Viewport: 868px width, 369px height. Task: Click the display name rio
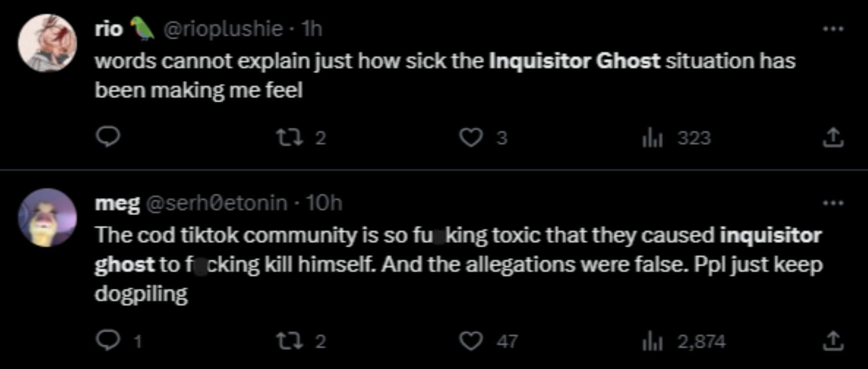pos(108,29)
